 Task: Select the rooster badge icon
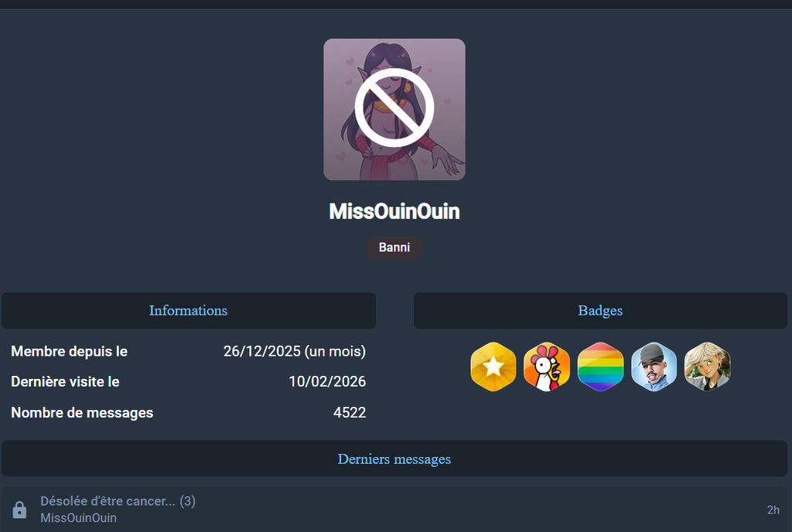coord(547,367)
